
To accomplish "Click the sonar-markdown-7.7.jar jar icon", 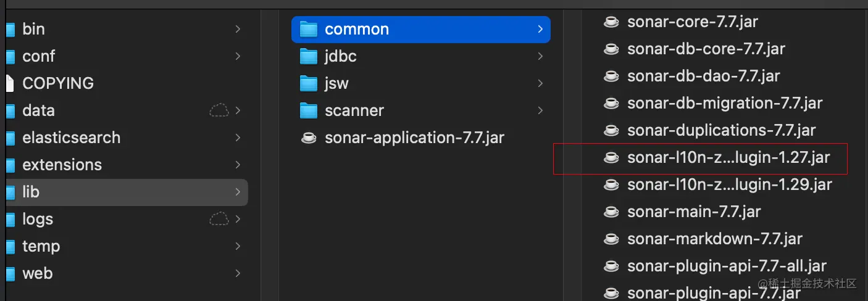I will click(611, 239).
